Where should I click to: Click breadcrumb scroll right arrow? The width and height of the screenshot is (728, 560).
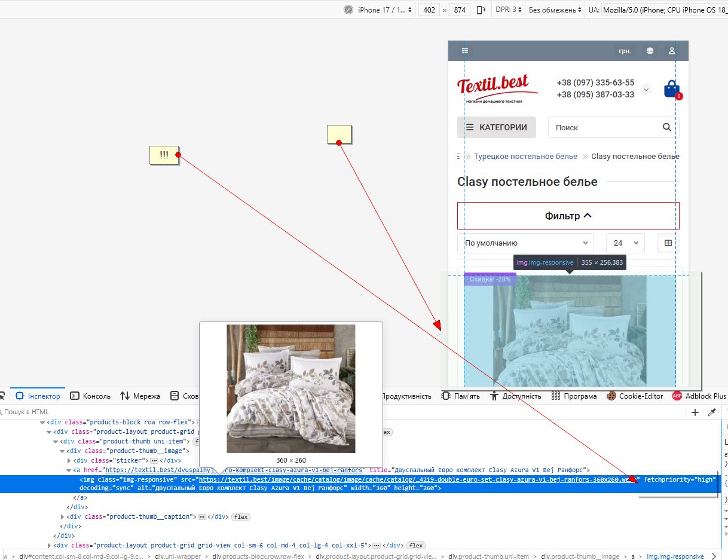coord(715,556)
